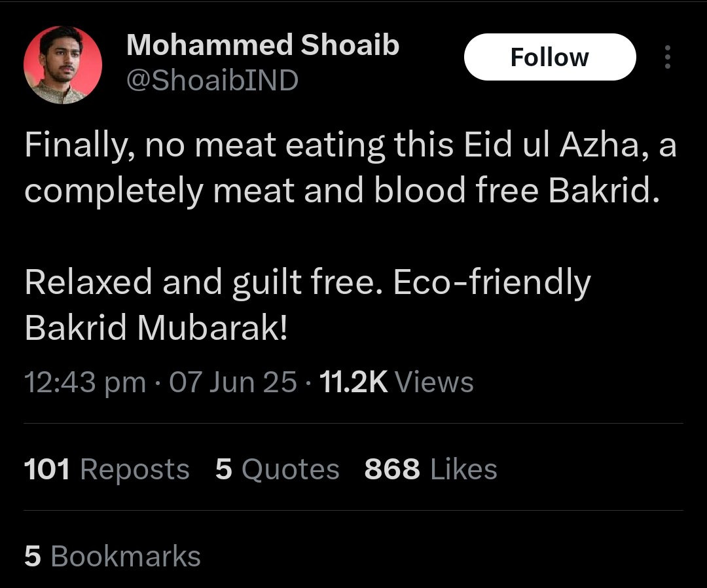Check the 11.2K Views analytics
The image size is (707, 588).
[x=396, y=382]
